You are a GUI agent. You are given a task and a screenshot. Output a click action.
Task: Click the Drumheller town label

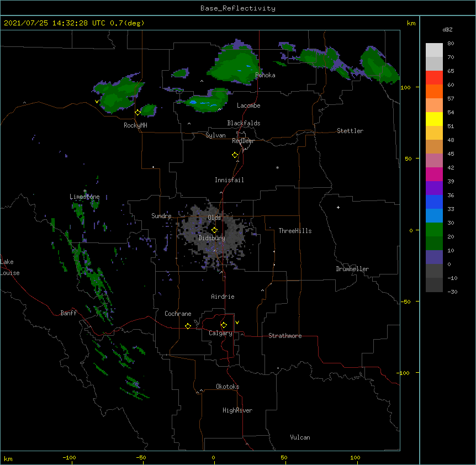tap(352, 269)
